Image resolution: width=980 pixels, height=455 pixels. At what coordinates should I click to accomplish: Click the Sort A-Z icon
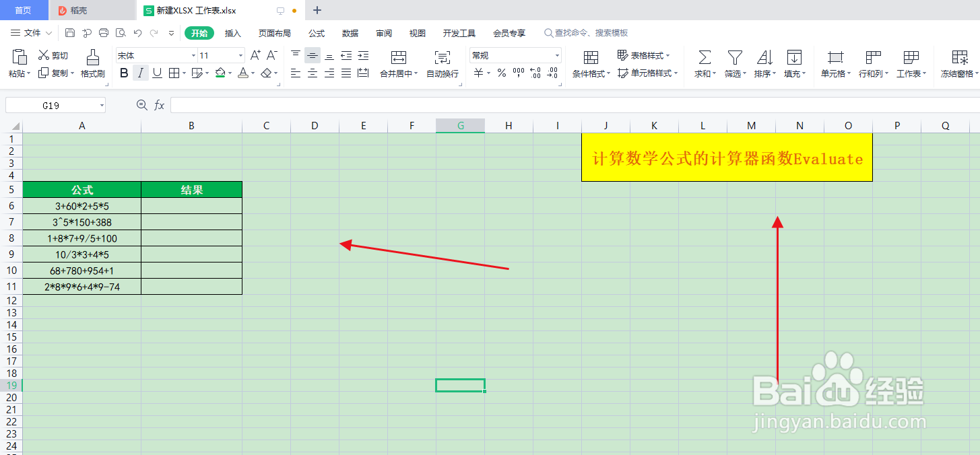click(764, 57)
